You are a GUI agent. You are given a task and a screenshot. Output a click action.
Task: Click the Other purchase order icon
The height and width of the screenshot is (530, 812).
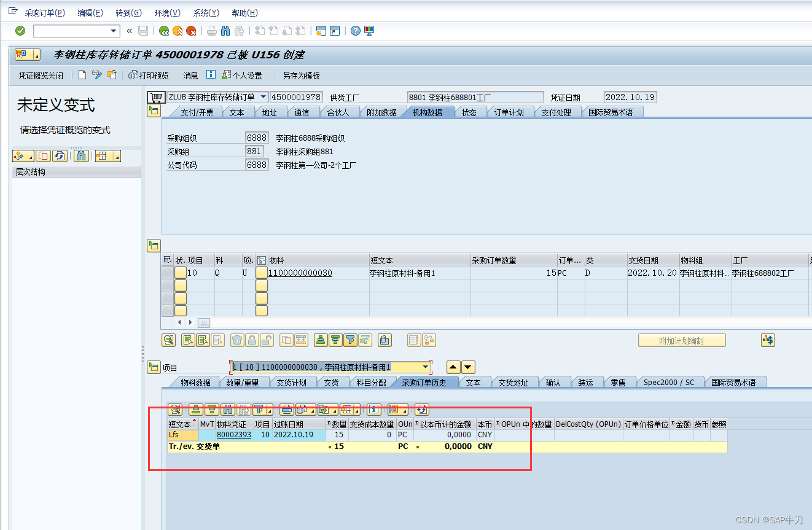point(112,75)
